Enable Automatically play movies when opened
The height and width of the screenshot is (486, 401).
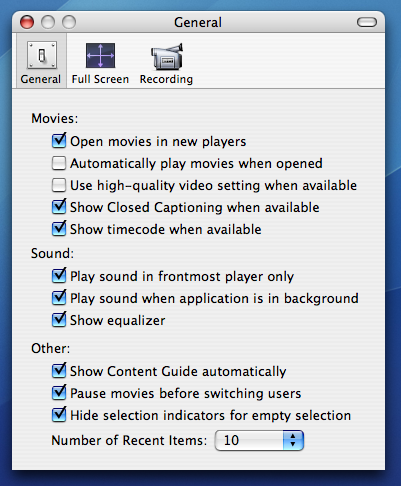point(59,163)
